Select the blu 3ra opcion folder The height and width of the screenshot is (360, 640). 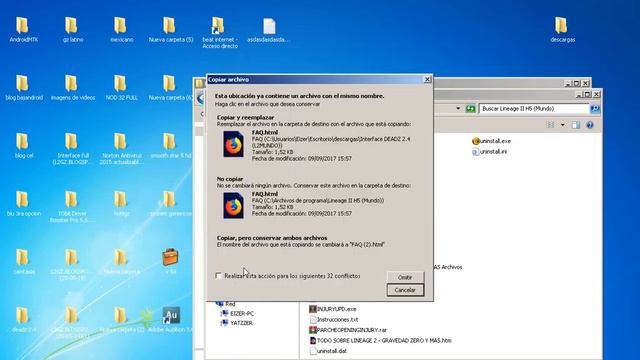point(23,204)
